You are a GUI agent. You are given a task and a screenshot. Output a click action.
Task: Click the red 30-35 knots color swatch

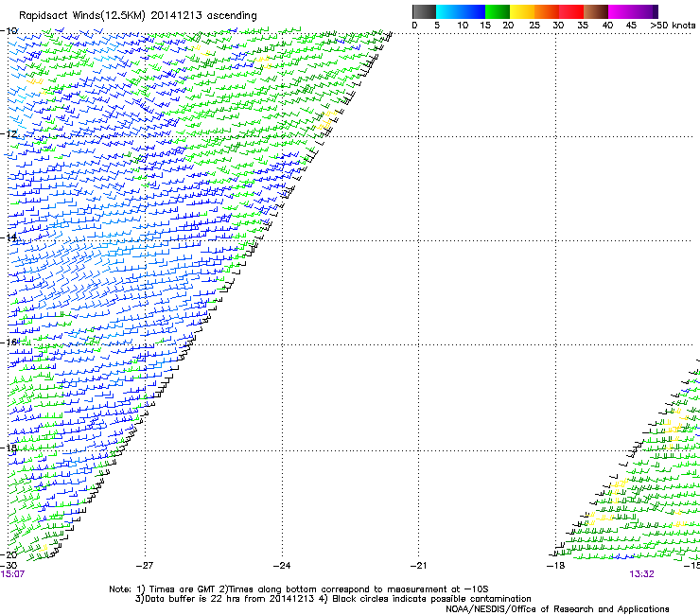[571, 11]
